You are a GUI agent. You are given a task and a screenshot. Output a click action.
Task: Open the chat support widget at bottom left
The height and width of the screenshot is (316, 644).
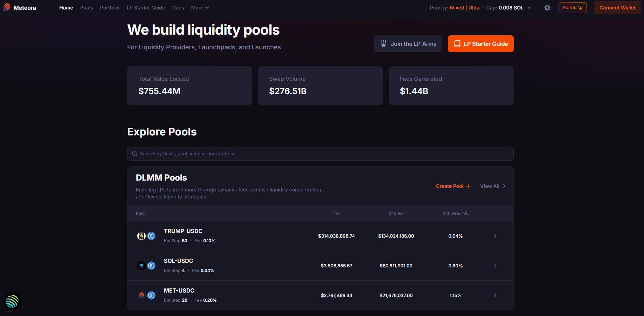click(x=12, y=301)
